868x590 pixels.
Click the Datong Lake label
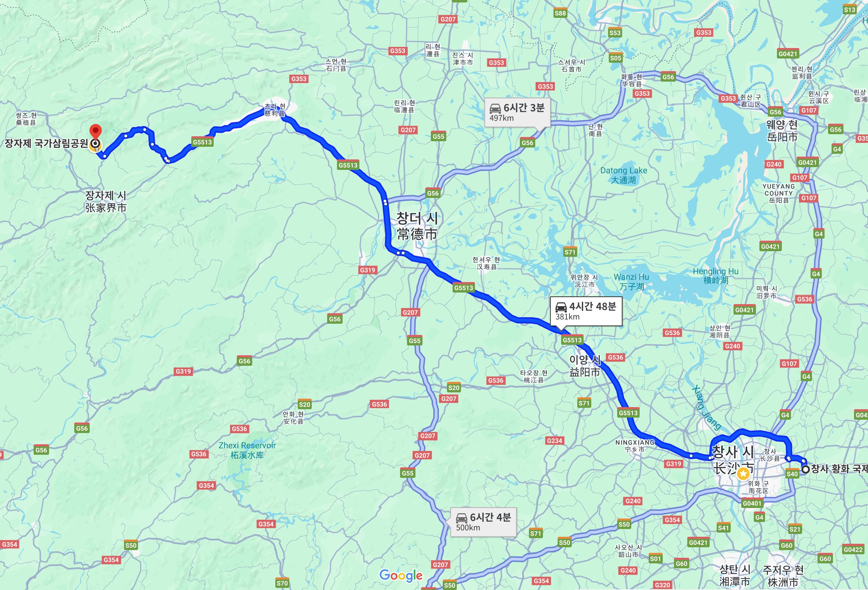pos(624,175)
